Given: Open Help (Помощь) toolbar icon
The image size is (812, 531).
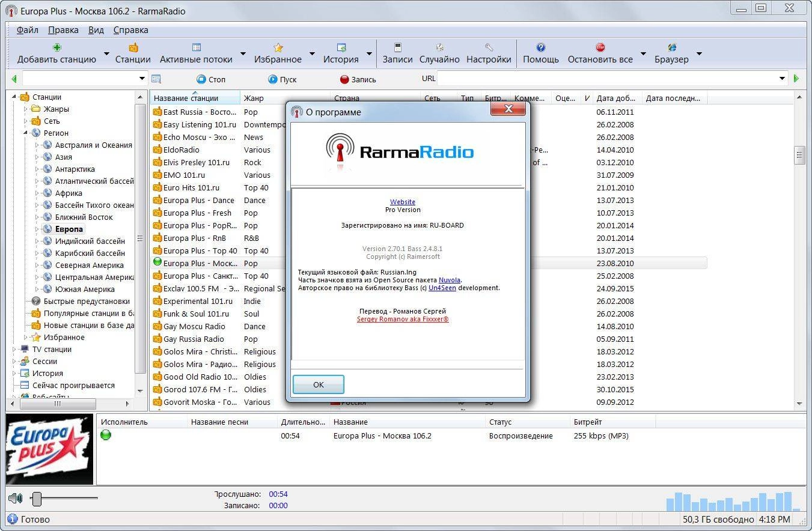Looking at the screenshot, I should (540, 53).
